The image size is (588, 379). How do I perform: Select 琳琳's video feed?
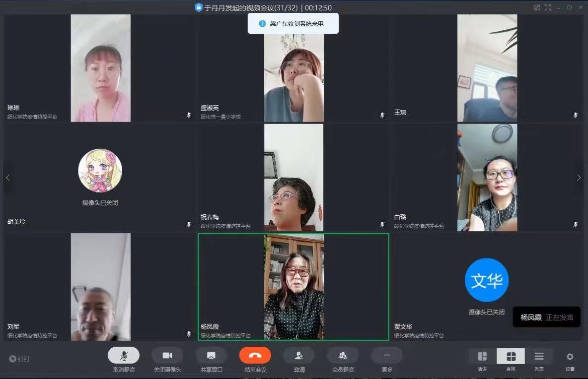click(x=100, y=68)
